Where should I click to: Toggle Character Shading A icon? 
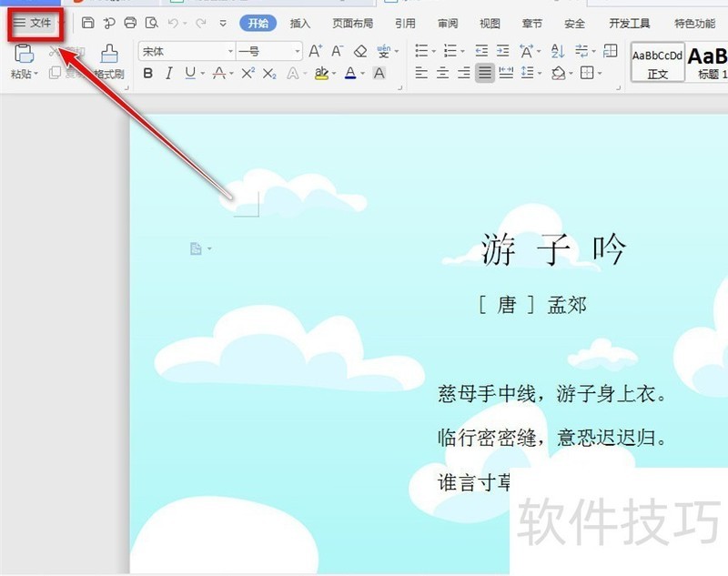click(379, 73)
